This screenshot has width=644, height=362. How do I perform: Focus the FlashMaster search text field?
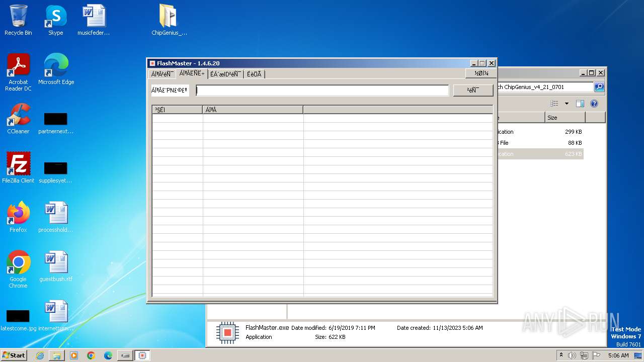click(x=322, y=90)
